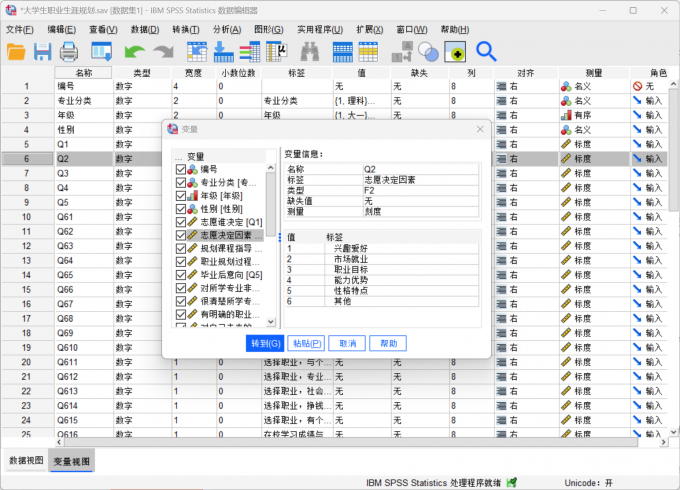
Task: Click the SPSS icon in dialog title
Action: click(172, 129)
